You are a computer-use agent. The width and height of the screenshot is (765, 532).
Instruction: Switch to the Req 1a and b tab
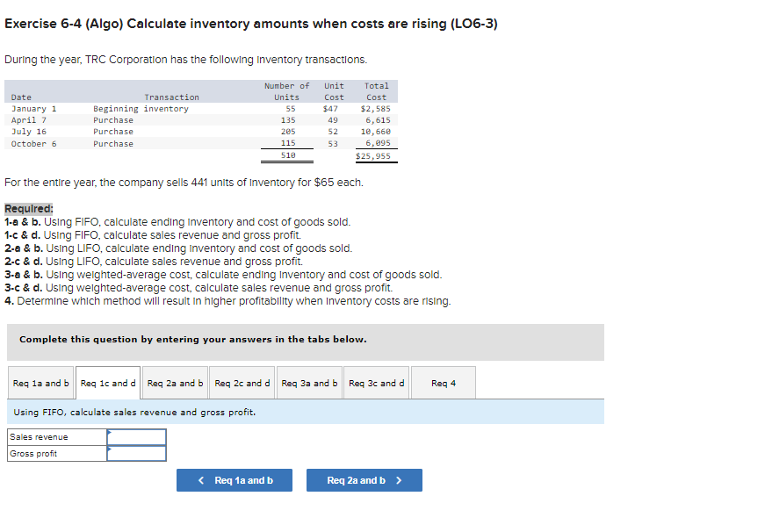pos(39,382)
